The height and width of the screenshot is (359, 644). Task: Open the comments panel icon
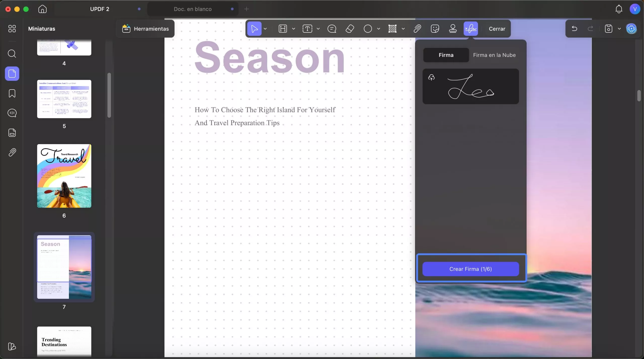(x=12, y=113)
